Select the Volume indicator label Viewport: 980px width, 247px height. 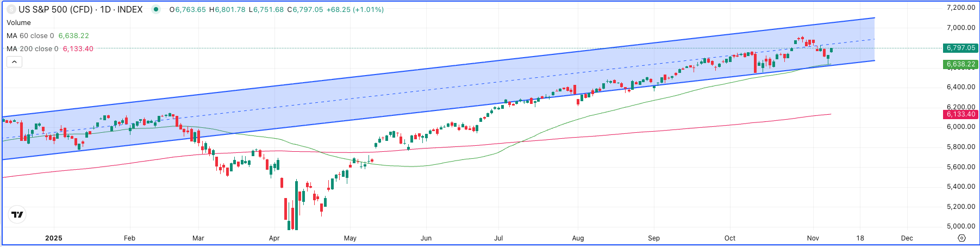(18, 22)
